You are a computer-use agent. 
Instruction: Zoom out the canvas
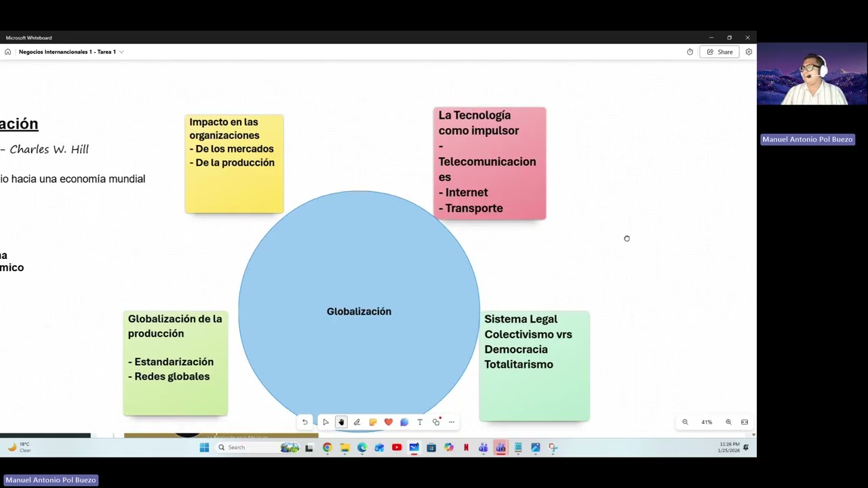tap(685, 422)
